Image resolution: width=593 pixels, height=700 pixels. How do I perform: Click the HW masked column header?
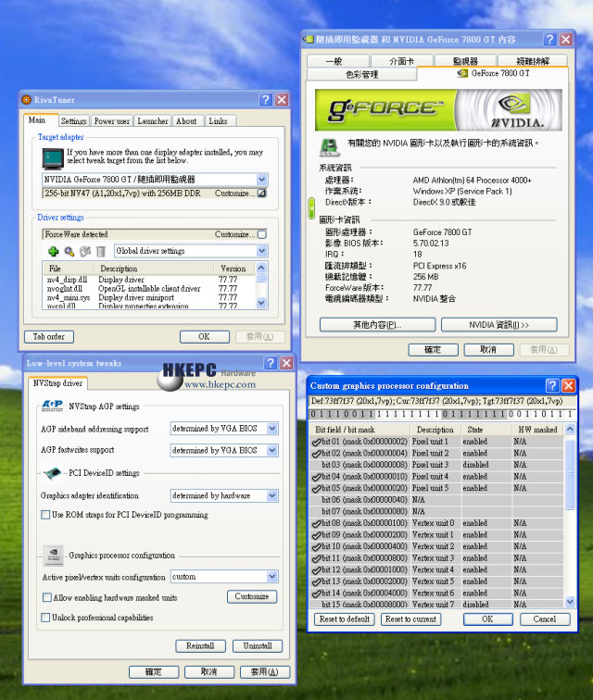click(x=537, y=430)
